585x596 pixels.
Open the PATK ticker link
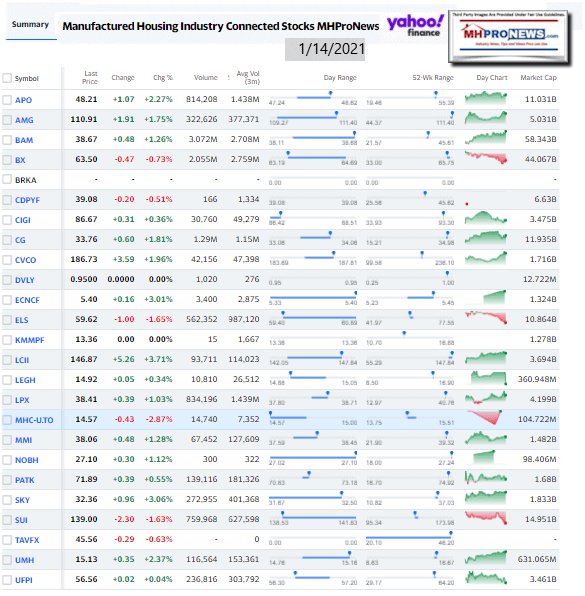coord(25,480)
